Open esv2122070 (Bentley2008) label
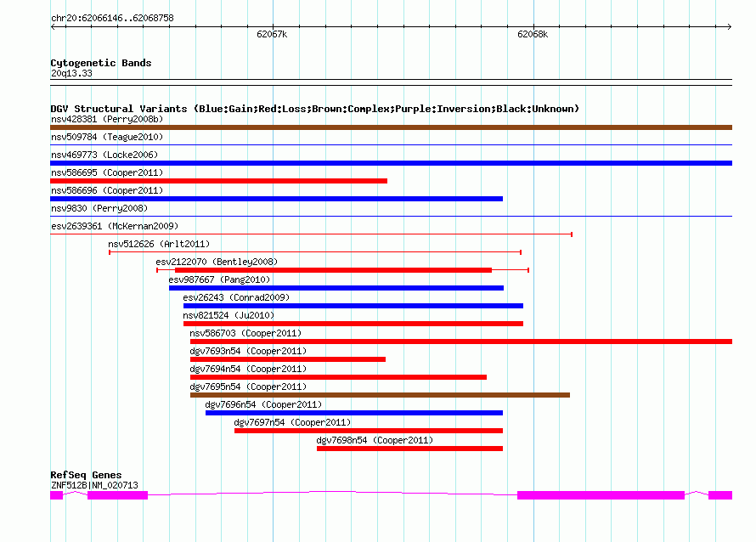 (217, 262)
